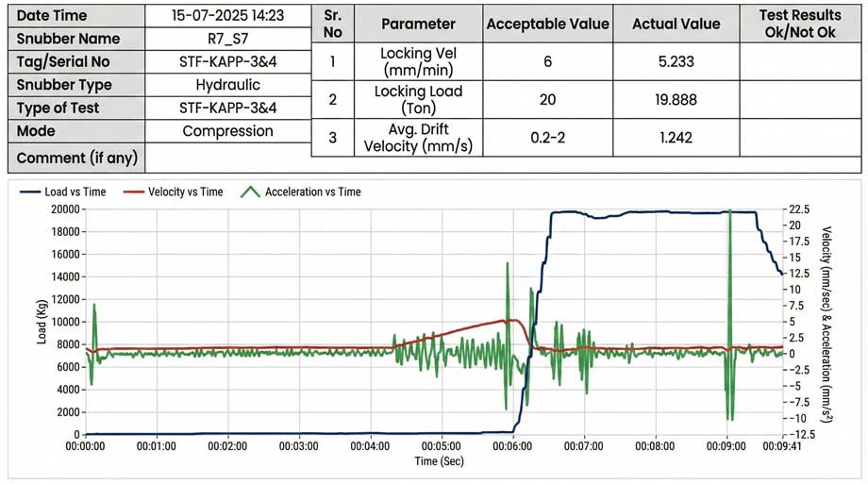Select the Snubber Type value Hydraulic
Image resolution: width=868 pixels, height=484 pixels.
pos(227,85)
